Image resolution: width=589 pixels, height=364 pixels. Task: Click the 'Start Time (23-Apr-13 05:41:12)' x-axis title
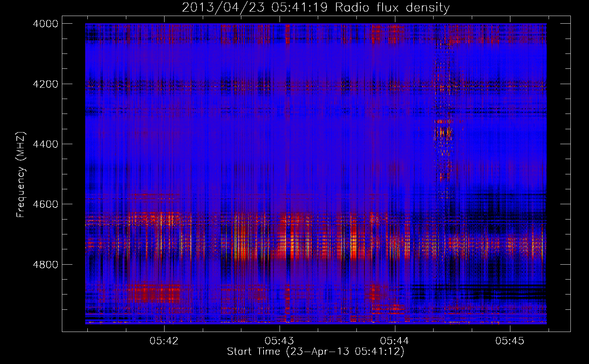316,352
